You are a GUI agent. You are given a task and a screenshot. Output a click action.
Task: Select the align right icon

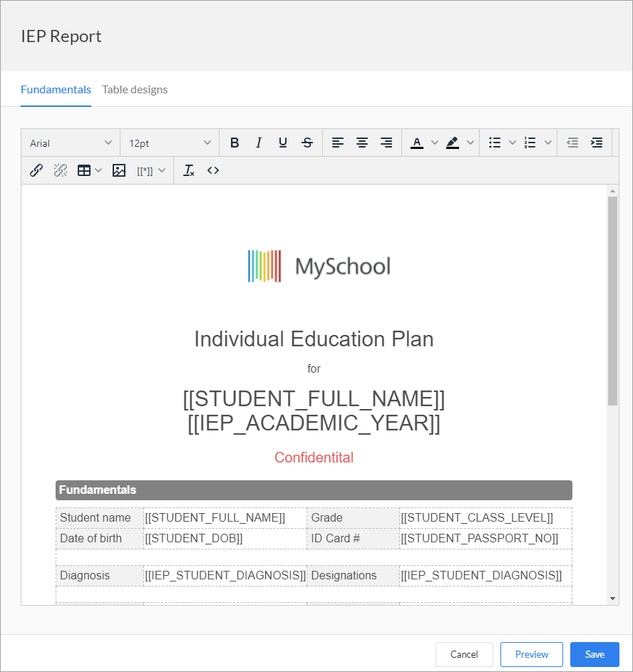(x=386, y=143)
